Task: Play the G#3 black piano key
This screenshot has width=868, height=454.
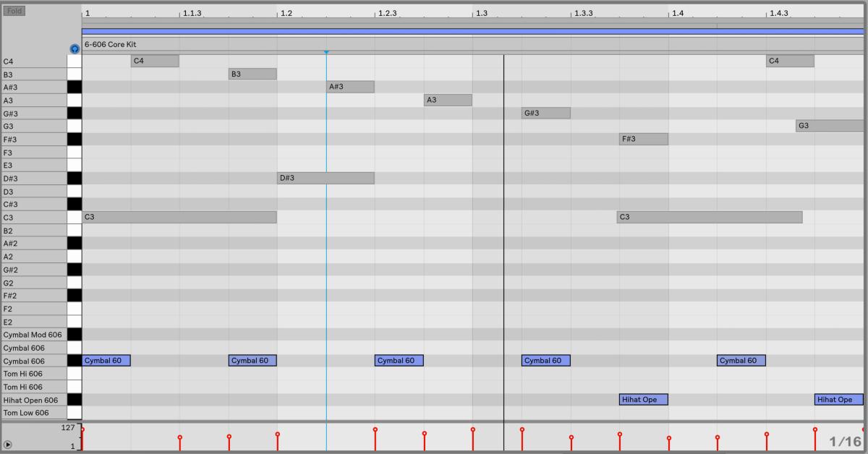Action: point(74,113)
